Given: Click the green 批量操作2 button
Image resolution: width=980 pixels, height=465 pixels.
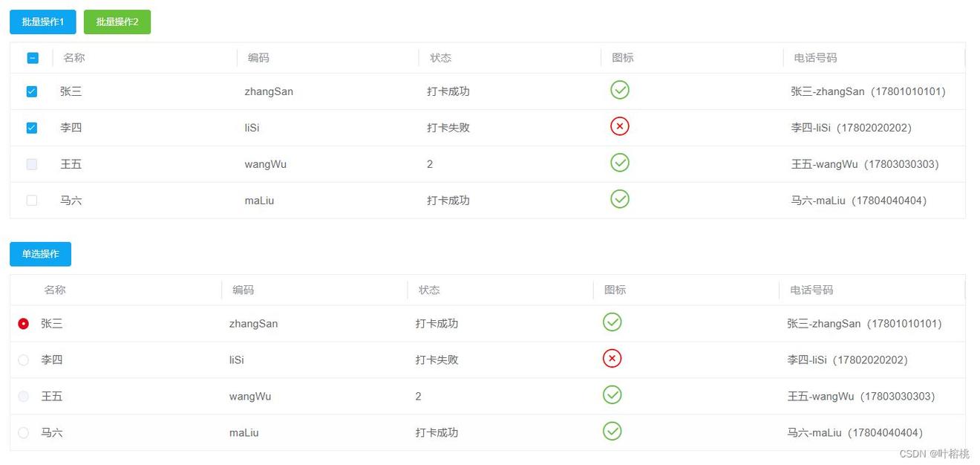Looking at the screenshot, I should (117, 22).
